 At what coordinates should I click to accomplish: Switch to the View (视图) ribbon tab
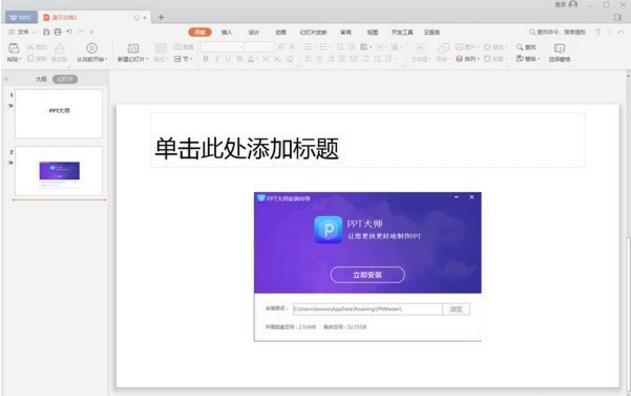[x=373, y=32]
